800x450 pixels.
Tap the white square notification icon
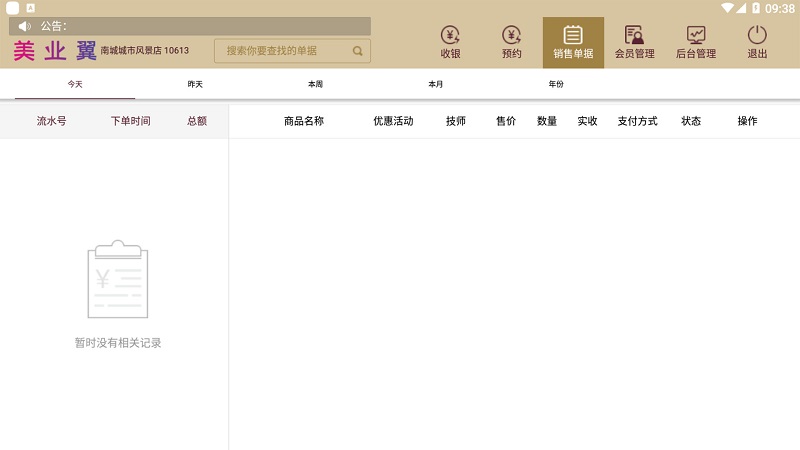[x=12, y=8]
